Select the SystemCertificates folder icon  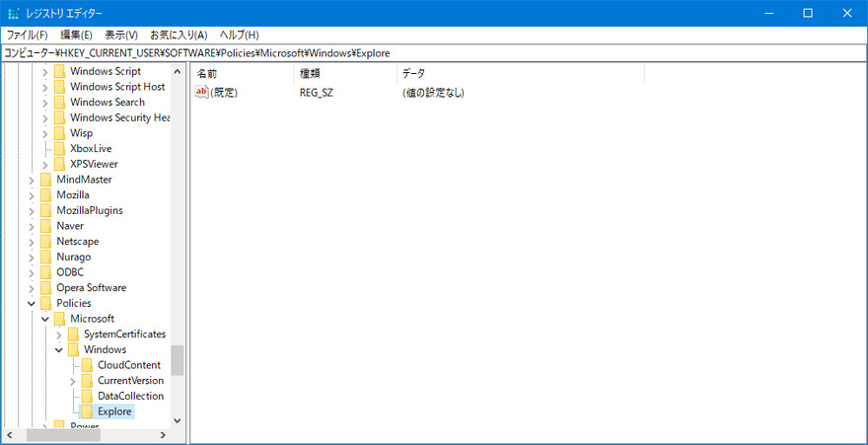[73, 334]
